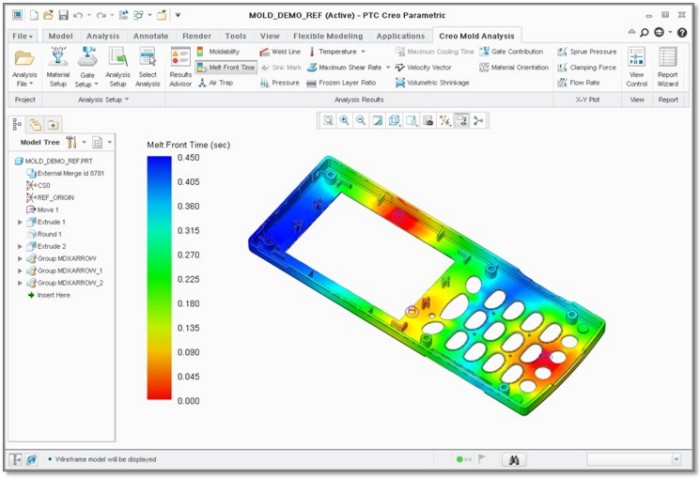Click Repaint icon in graphics toolbar
This screenshot has height=479, width=700.
pyautogui.click(x=377, y=121)
